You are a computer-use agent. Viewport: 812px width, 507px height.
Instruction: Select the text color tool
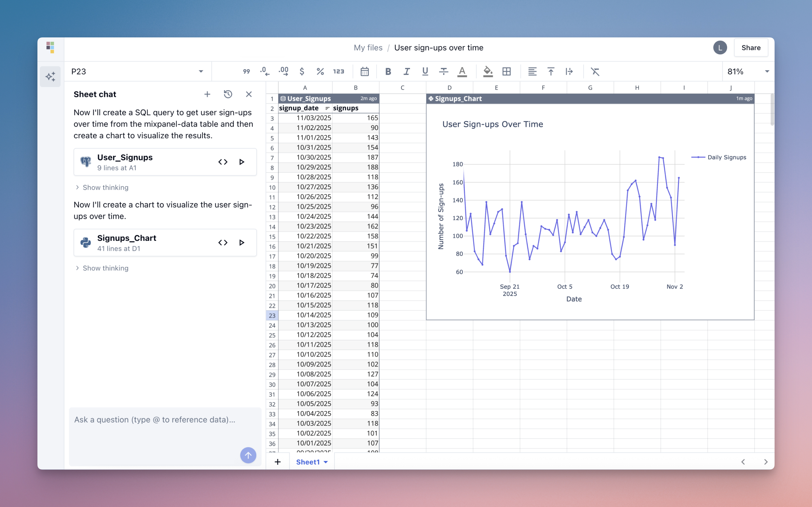click(x=462, y=71)
